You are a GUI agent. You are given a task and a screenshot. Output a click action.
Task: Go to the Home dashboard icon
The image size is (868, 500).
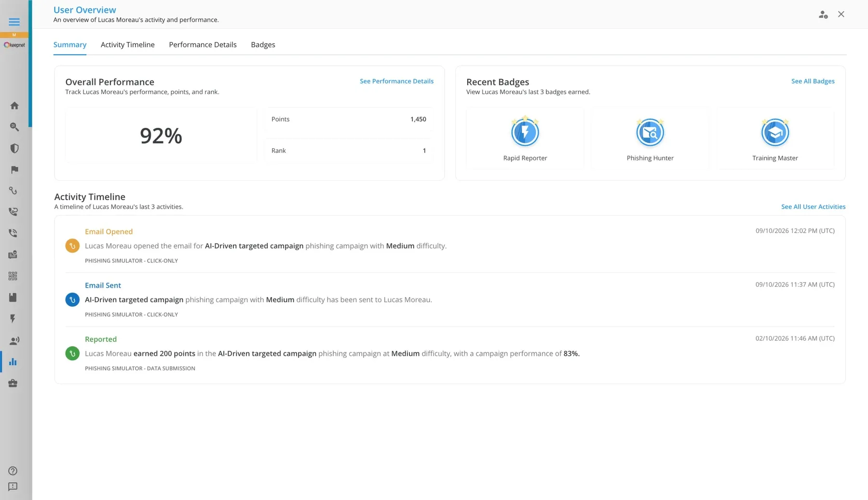(14, 106)
